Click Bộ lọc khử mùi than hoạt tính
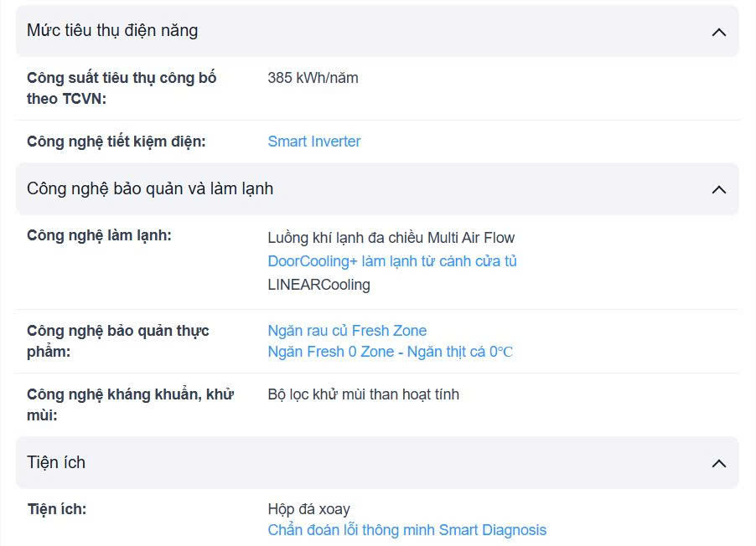756x546 pixels. coord(363,394)
